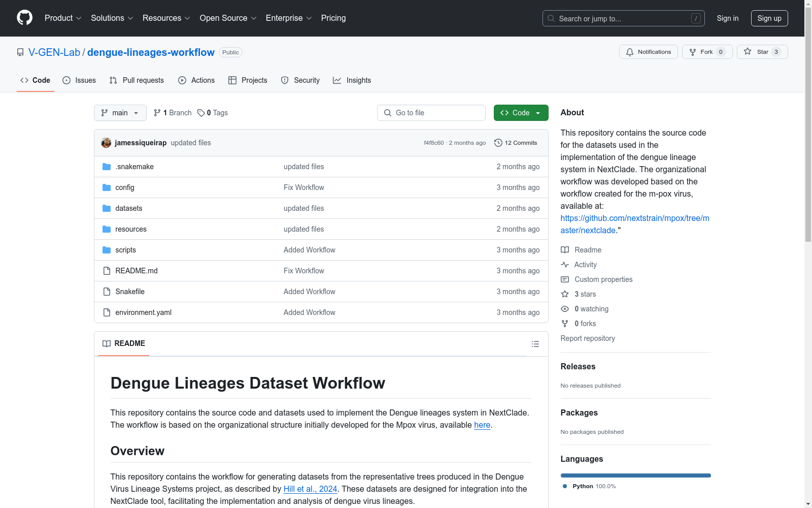Switch to the Actions tab

point(196,80)
